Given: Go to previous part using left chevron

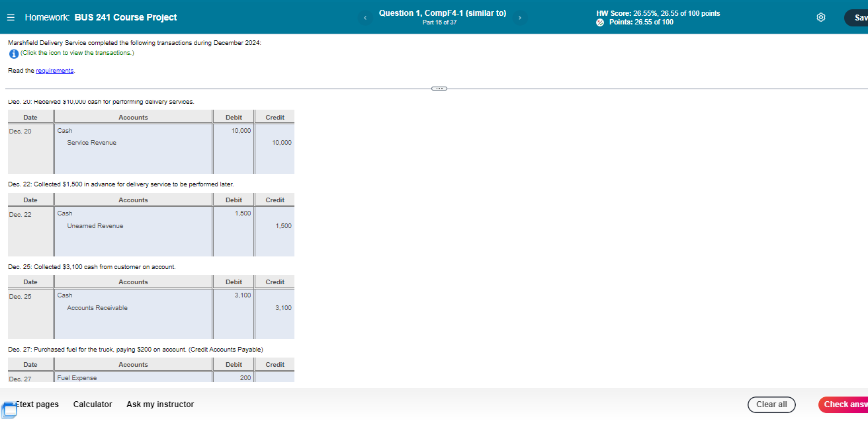Looking at the screenshot, I should pos(365,17).
